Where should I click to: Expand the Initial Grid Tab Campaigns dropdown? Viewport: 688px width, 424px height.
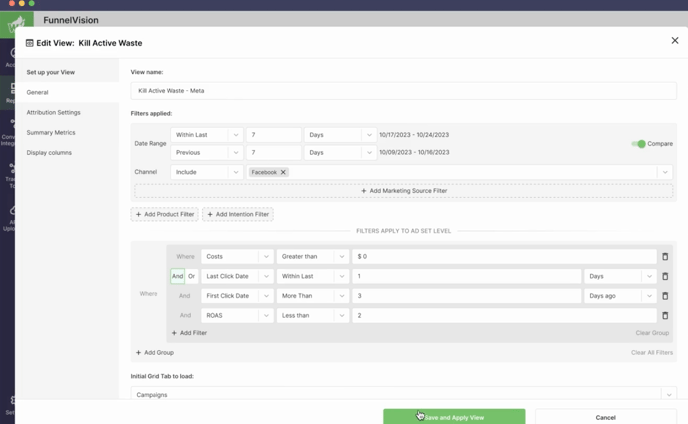point(669,395)
